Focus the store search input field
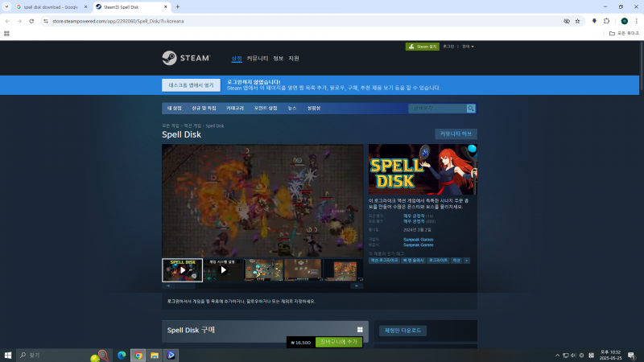The width and height of the screenshot is (644, 362). tap(437, 109)
